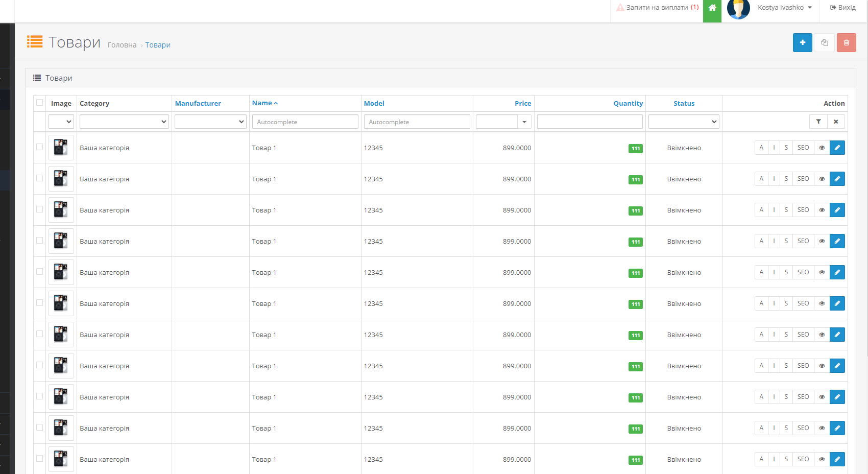Open the Category filter dropdown
The image size is (868, 474).
tap(124, 122)
